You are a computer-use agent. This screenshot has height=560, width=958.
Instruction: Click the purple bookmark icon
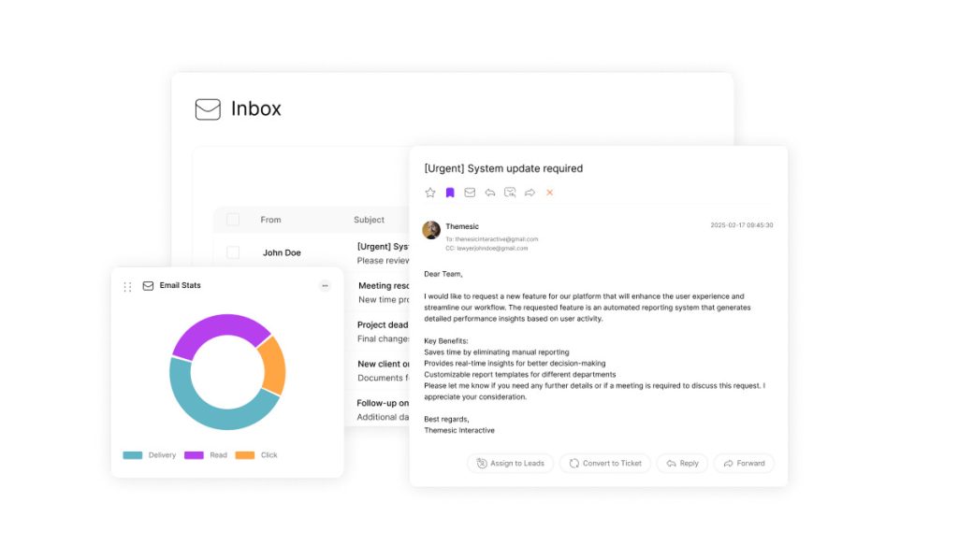coord(450,193)
